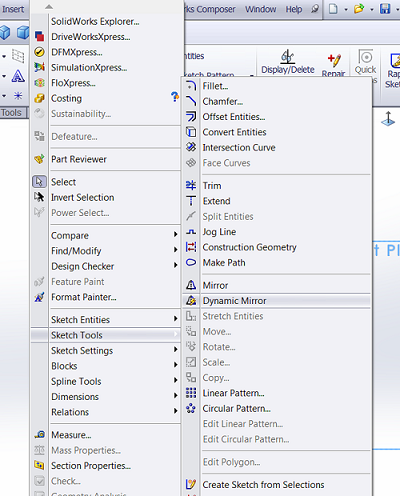Click the Invert Selection cursor icon

point(39,197)
